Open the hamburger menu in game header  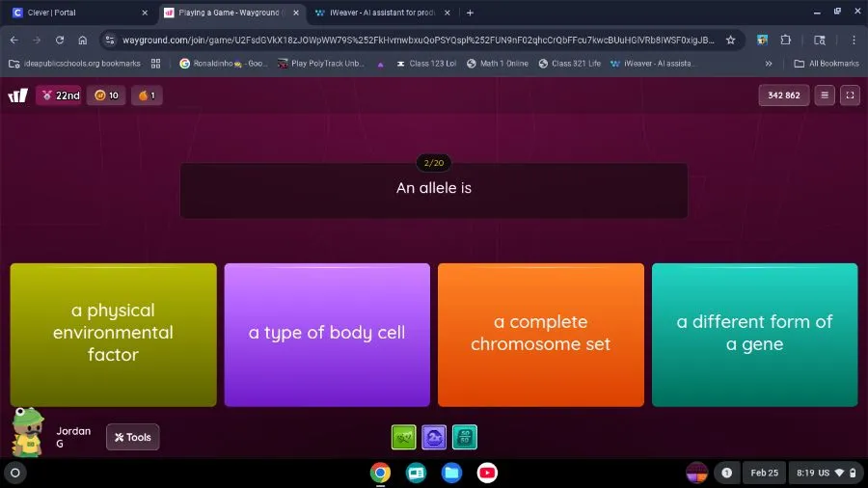click(x=825, y=95)
